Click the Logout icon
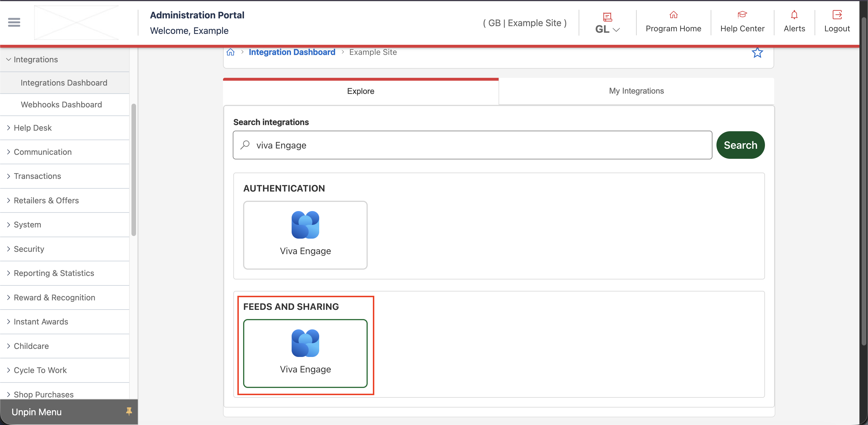868x425 pixels. [x=837, y=15]
